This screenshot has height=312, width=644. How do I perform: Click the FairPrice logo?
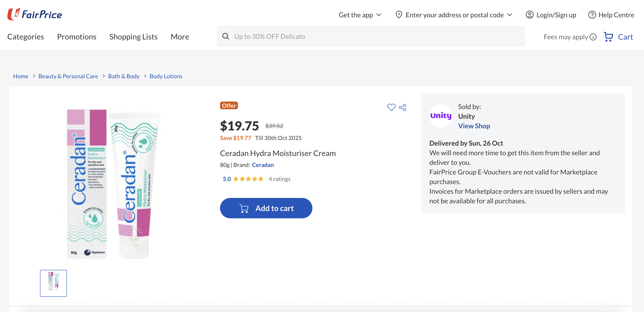tap(35, 14)
